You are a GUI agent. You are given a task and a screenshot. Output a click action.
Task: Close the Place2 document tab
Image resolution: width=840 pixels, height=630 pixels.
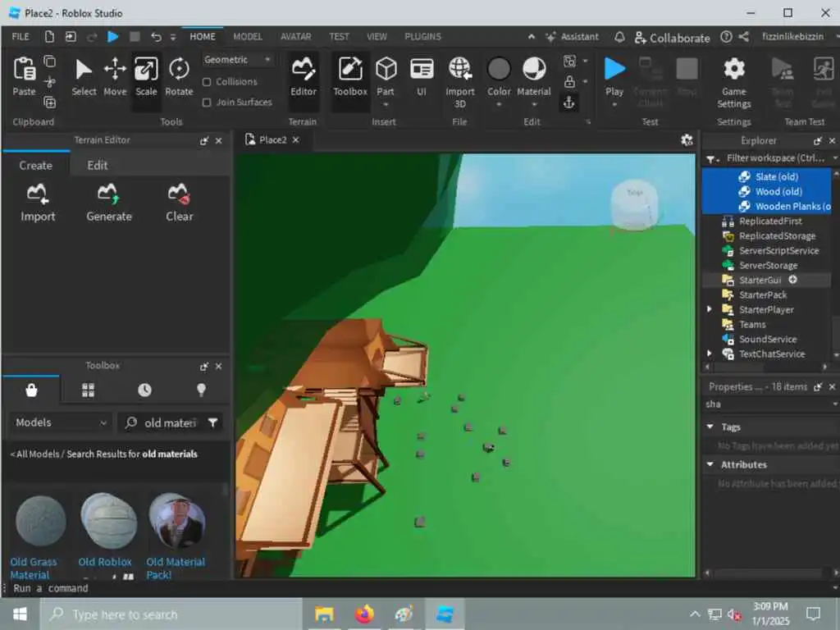pyautogui.click(x=295, y=139)
